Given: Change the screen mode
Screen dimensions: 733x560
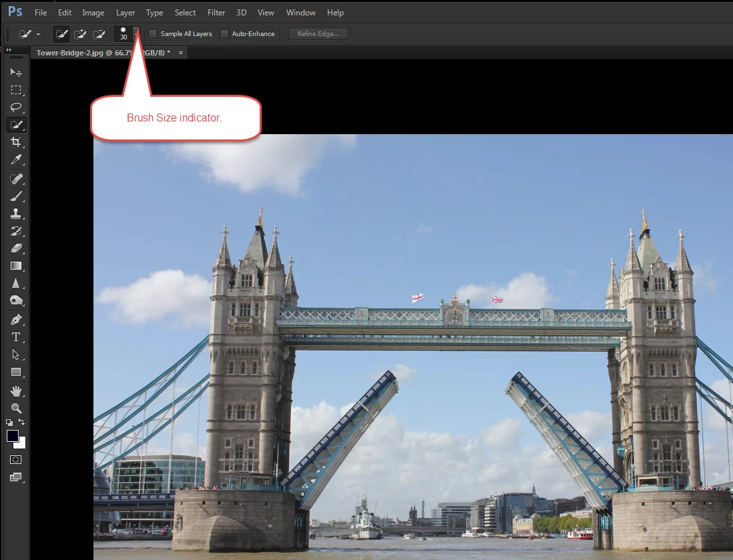Looking at the screenshot, I should pos(15,477).
